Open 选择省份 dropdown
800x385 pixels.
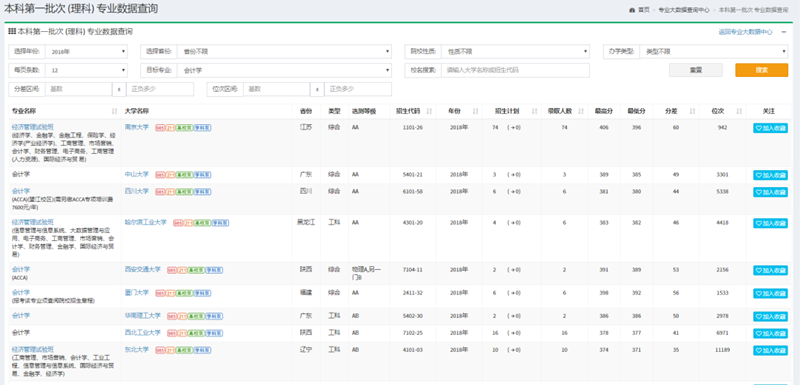(x=284, y=52)
